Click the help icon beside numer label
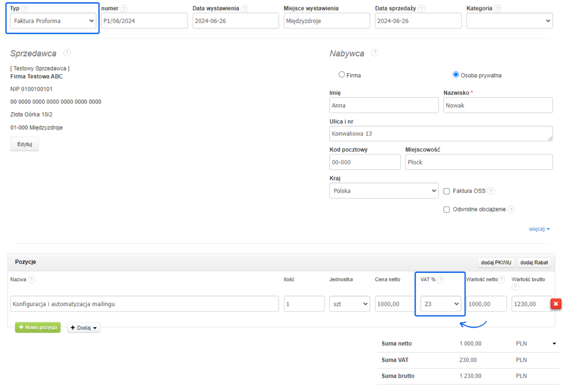This screenshot has width=567, height=392. (x=123, y=8)
